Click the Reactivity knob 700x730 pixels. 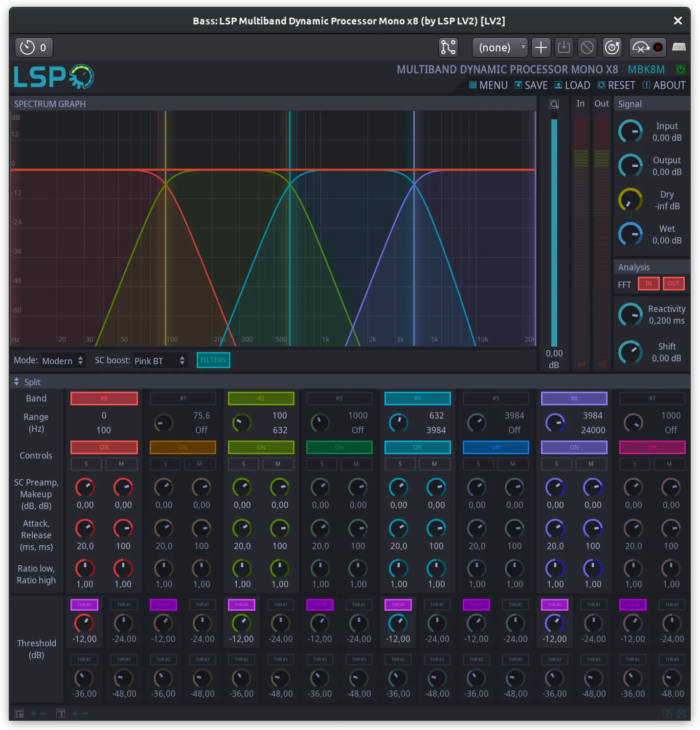coord(631,315)
